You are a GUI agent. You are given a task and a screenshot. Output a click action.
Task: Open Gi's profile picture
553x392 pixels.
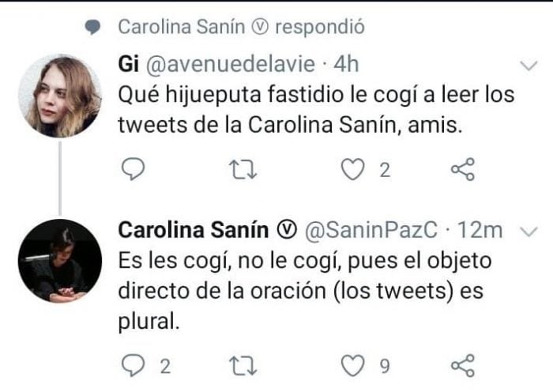(59, 96)
